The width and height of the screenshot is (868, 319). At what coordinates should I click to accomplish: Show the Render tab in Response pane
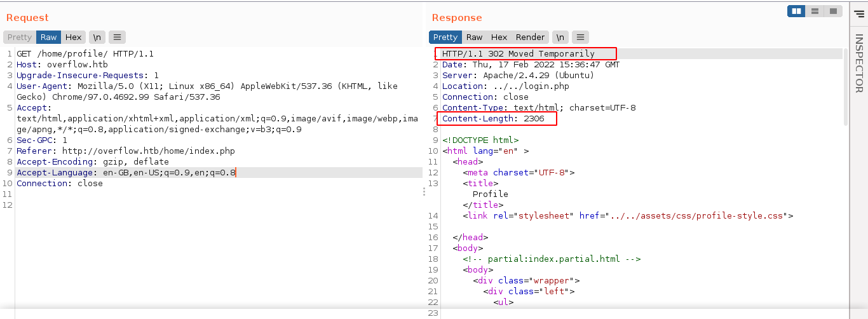(530, 37)
